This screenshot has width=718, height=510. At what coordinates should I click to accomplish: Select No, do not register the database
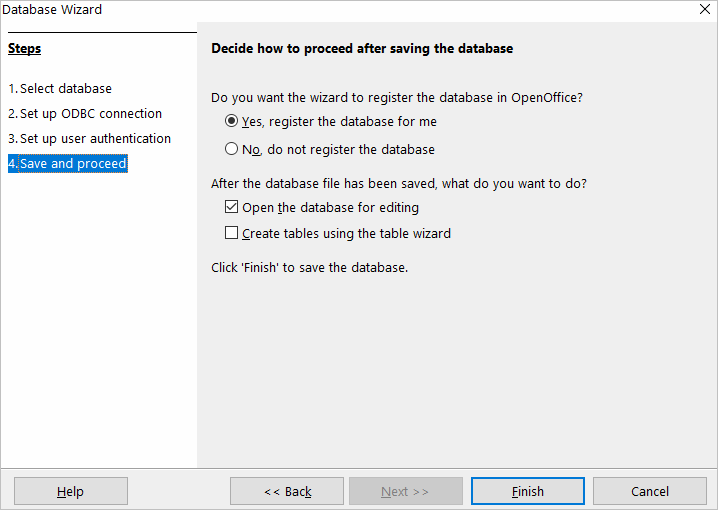pyautogui.click(x=232, y=150)
